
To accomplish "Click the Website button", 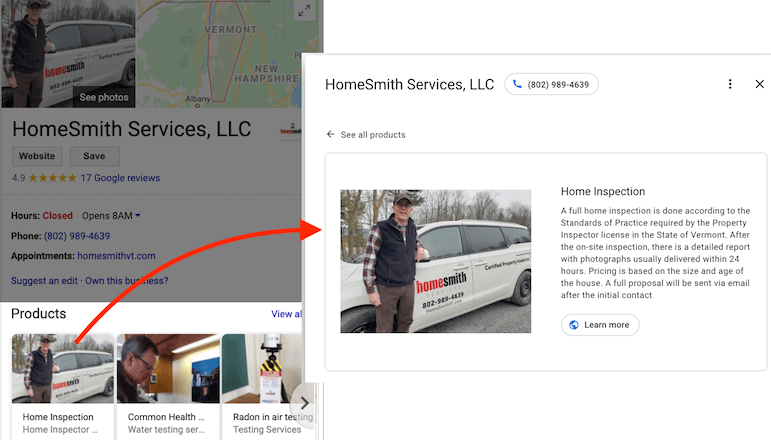I will pyautogui.click(x=37, y=156).
